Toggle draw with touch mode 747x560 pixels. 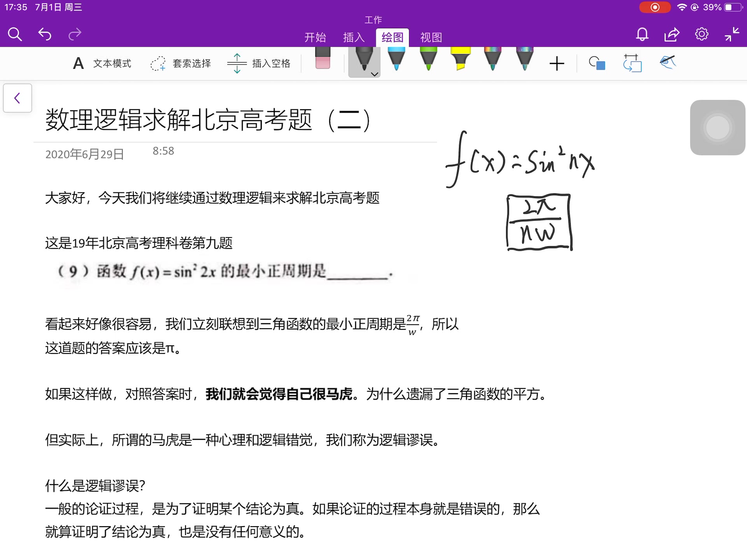pyautogui.click(x=668, y=62)
